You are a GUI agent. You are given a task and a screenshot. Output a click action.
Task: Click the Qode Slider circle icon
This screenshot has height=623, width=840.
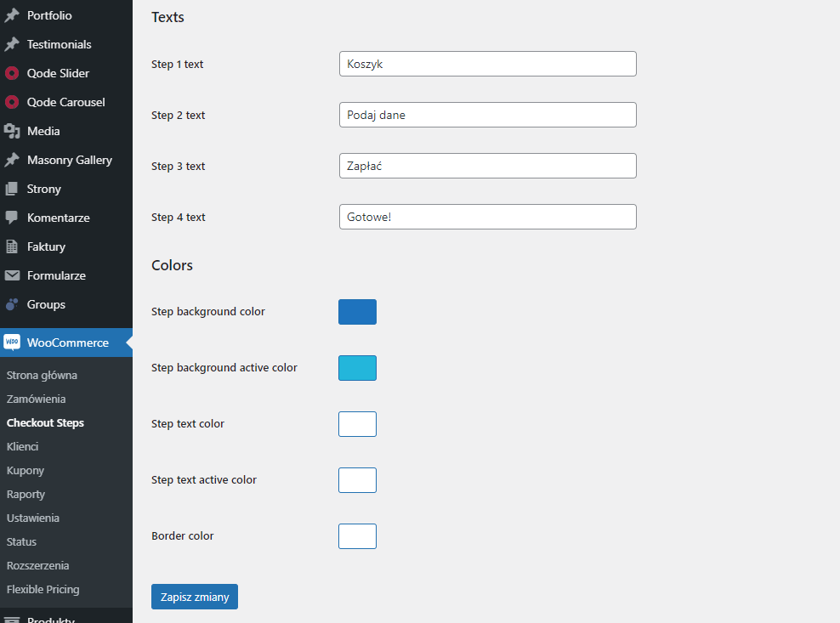(12, 73)
